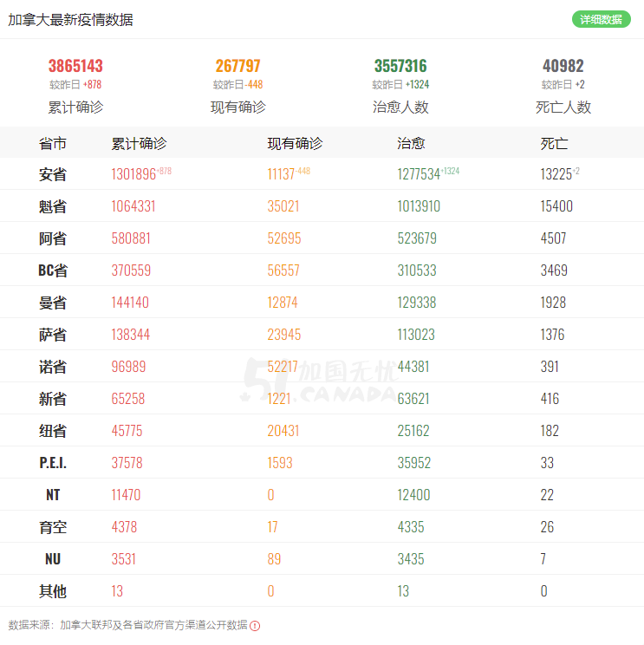Click 育空 cumulative value 4378

[124, 527]
